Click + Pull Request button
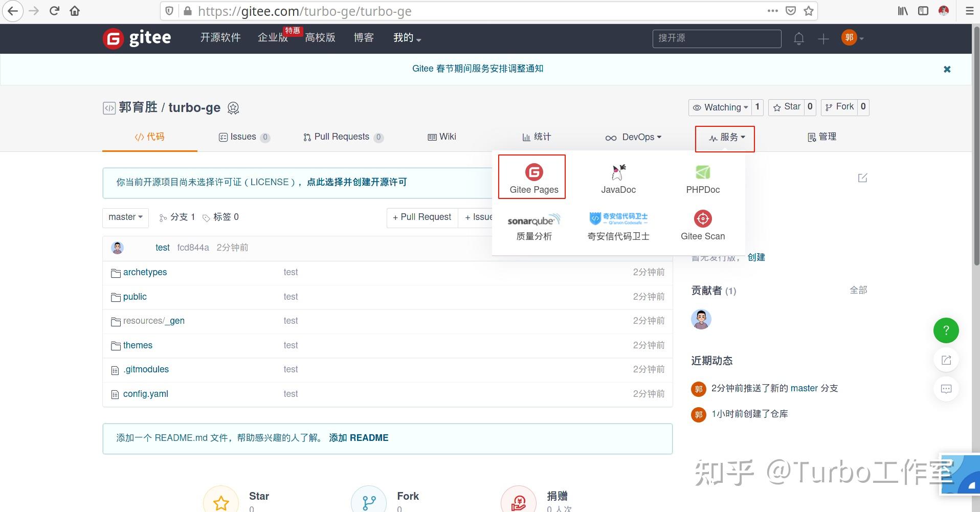980x512 pixels. point(422,217)
